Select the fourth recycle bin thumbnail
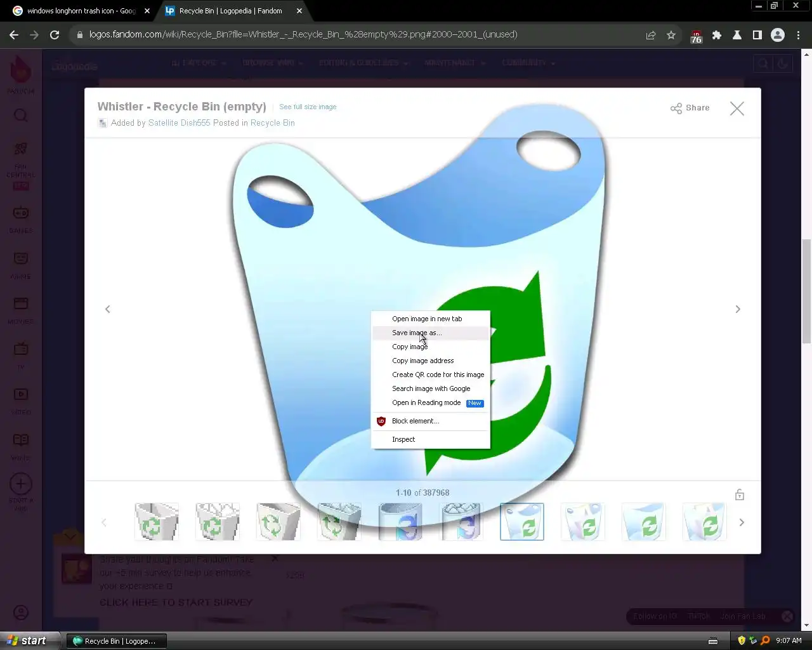 tap(339, 522)
